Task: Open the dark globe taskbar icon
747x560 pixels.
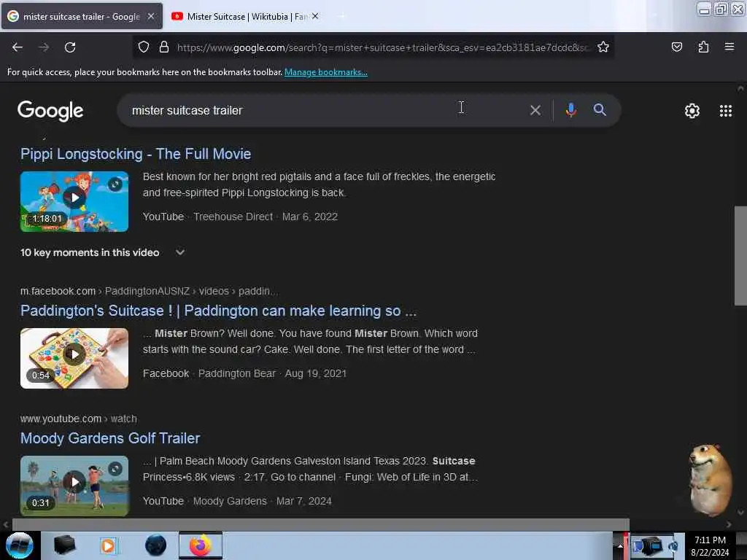Action: pyautogui.click(x=155, y=545)
